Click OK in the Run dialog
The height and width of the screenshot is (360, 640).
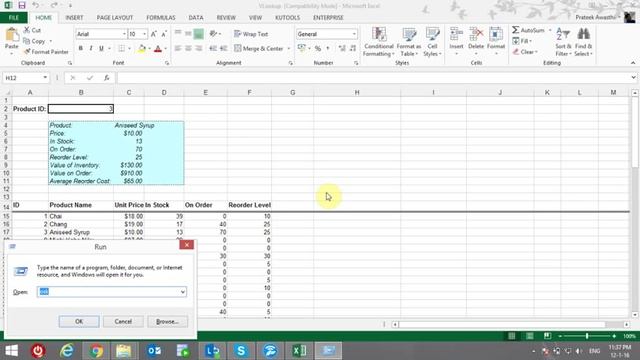coord(79,322)
